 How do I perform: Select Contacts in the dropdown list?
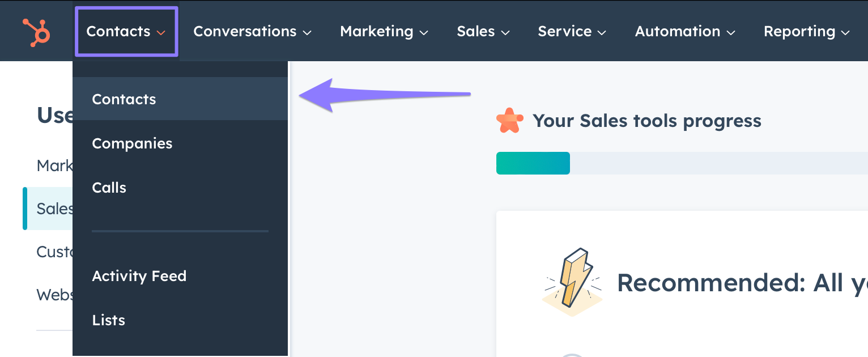pyautogui.click(x=124, y=99)
